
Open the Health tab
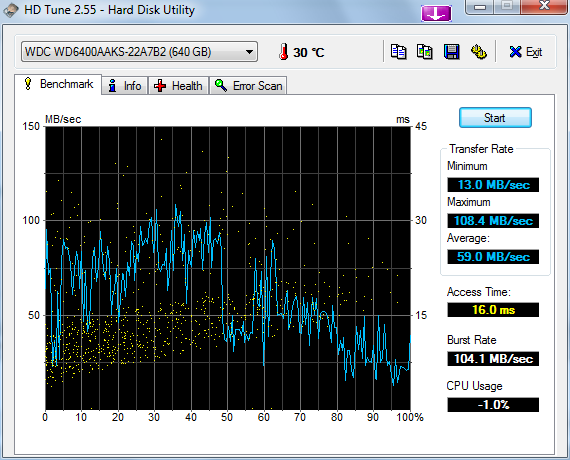coord(178,86)
